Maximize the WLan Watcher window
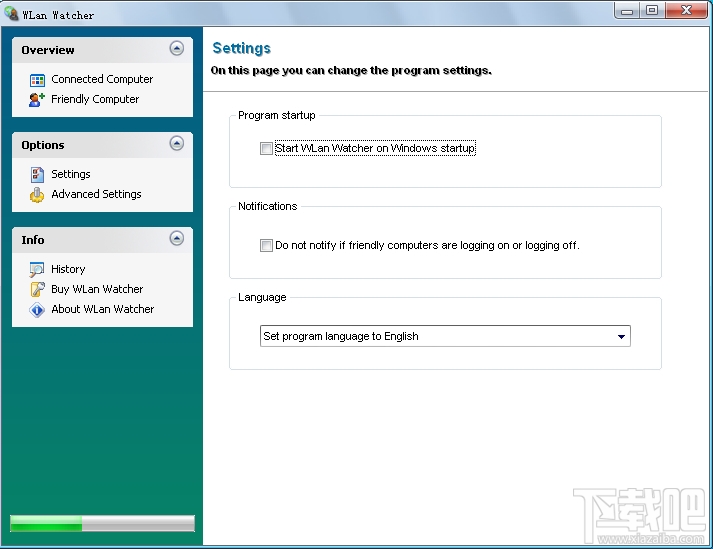 coord(653,10)
